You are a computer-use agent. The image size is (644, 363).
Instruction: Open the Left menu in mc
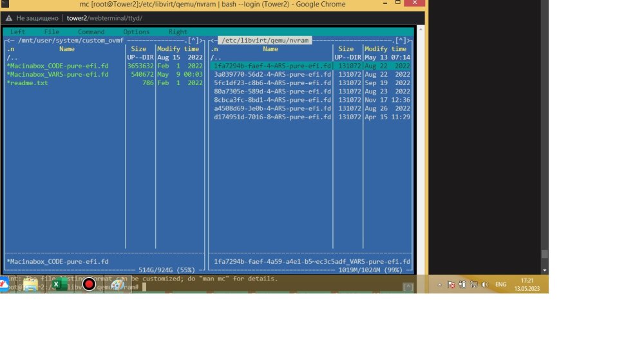(17, 32)
